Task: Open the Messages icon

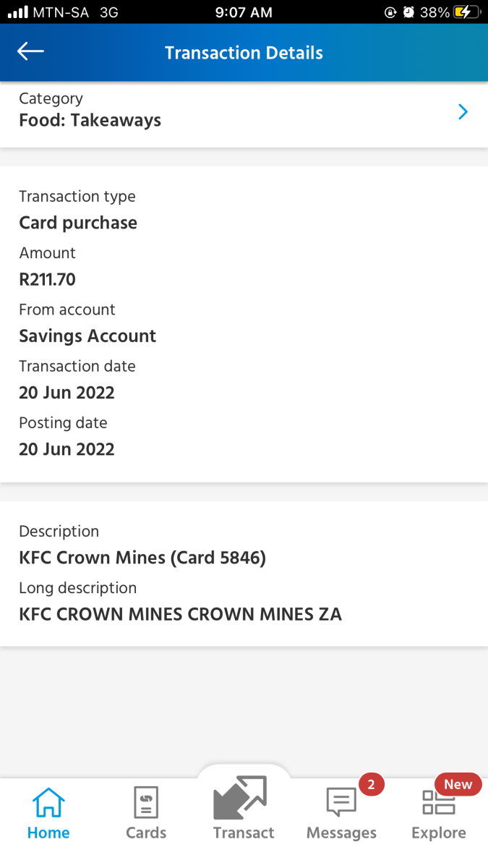Action: [341, 803]
